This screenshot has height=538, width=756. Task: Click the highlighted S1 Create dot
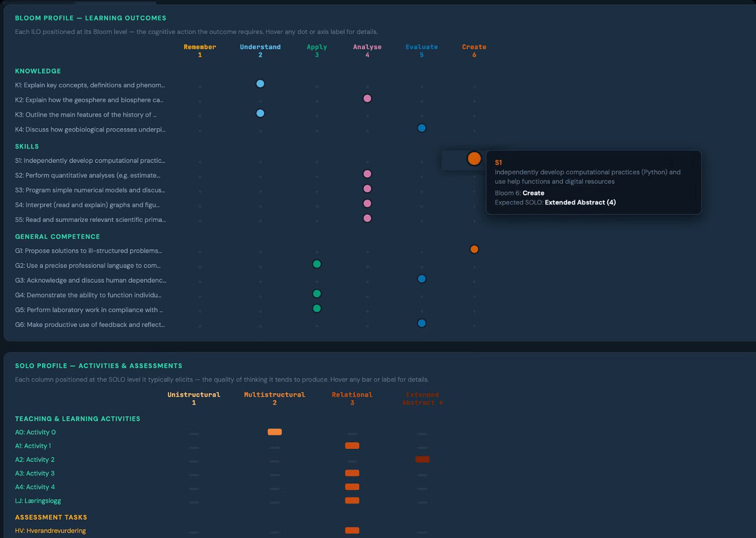[474, 159]
